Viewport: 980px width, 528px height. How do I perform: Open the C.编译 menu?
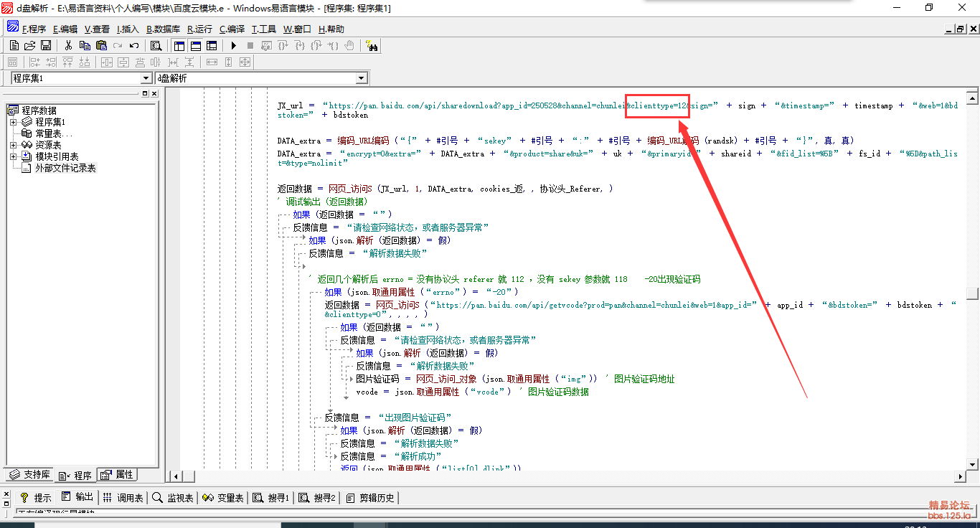[232, 29]
